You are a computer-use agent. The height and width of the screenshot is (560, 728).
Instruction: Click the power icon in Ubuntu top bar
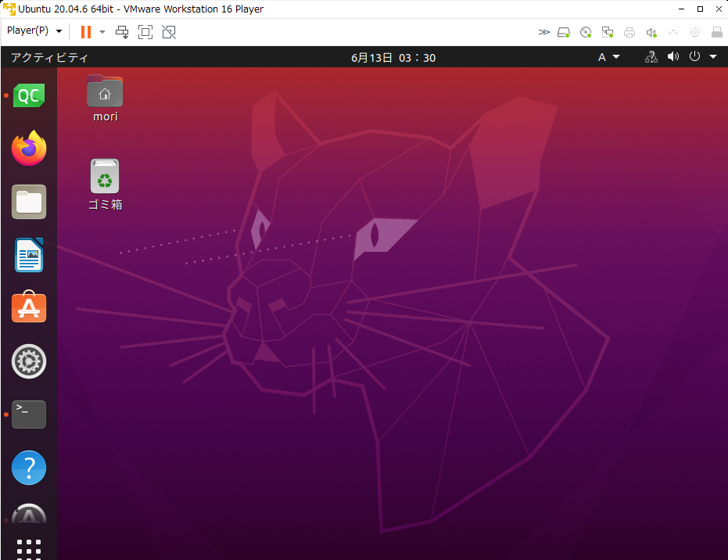click(694, 56)
